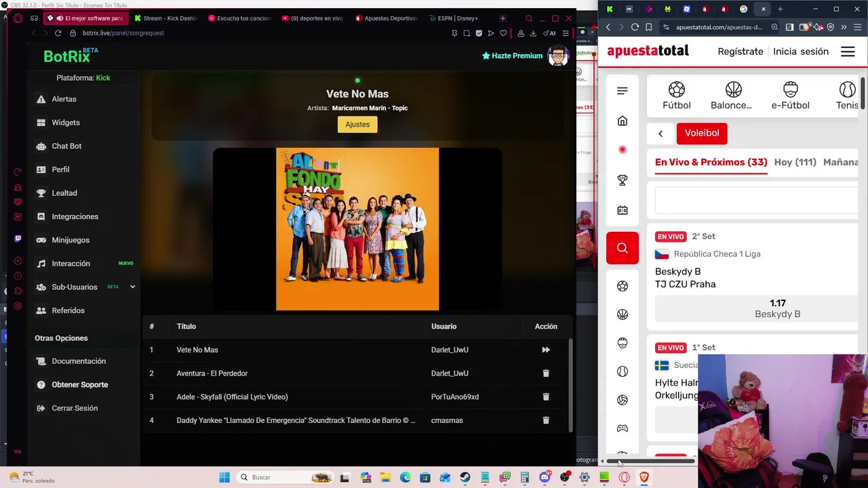This screenshot has height=488, width=868.
Task: Click Obtener Soporte option
Action: [x=79, y=385]
